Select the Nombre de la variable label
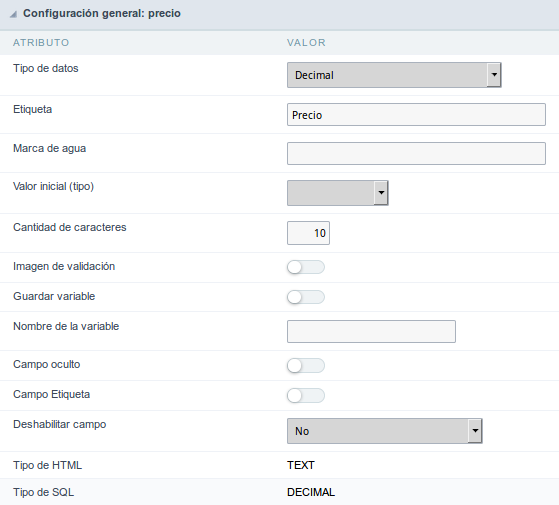The width and height of the screenshot is (559, 505). [66, 326]
